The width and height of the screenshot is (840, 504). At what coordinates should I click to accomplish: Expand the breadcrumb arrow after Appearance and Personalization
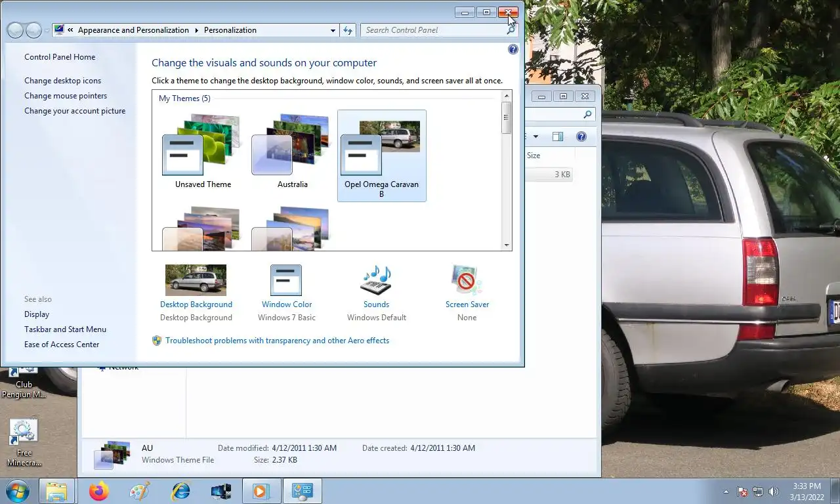click(x=196, y=30)
